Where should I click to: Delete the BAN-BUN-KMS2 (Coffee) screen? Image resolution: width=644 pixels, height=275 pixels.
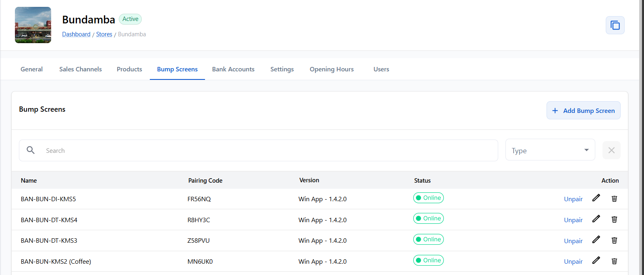pos(614,261)
